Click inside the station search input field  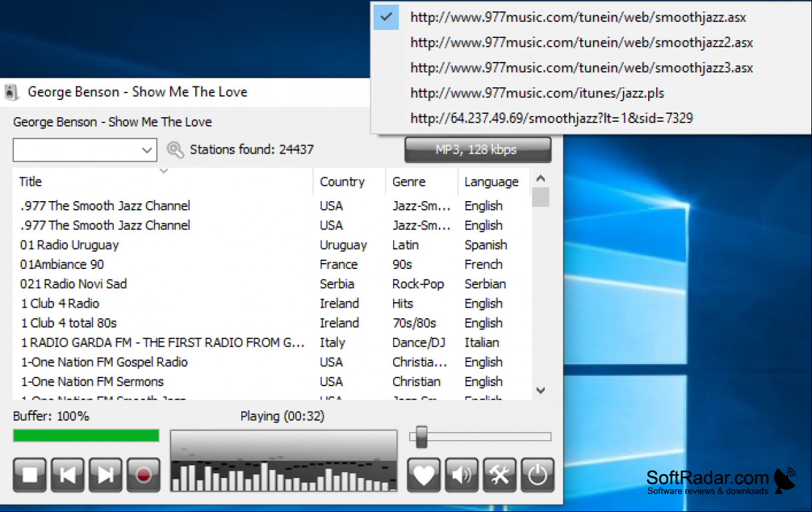(x=77, y=150)
